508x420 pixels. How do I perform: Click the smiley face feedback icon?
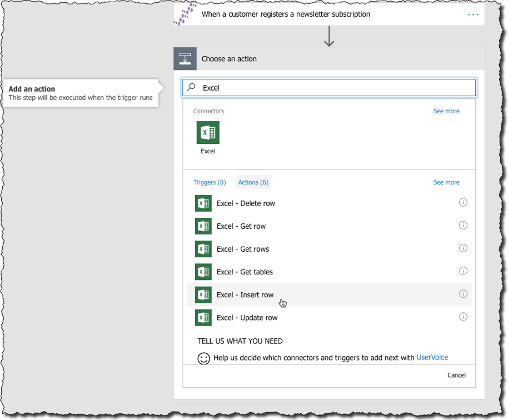click(x=204, y=358)
